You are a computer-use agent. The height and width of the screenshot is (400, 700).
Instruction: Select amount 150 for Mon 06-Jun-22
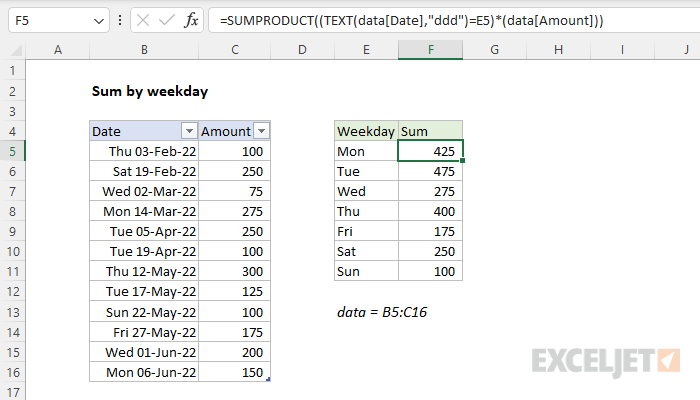234,372
